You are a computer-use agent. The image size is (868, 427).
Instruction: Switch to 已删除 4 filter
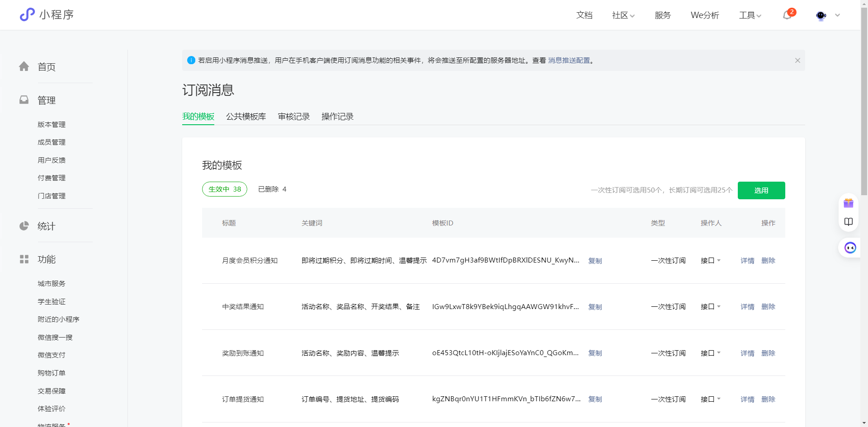tap(272, 189)
